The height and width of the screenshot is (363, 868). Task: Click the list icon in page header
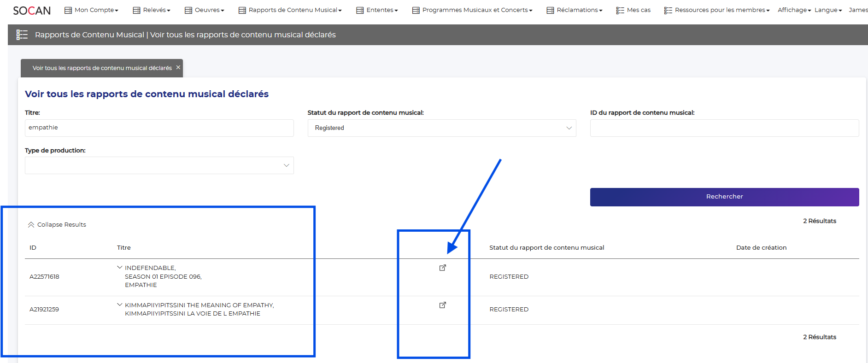[x=22, y=35]
